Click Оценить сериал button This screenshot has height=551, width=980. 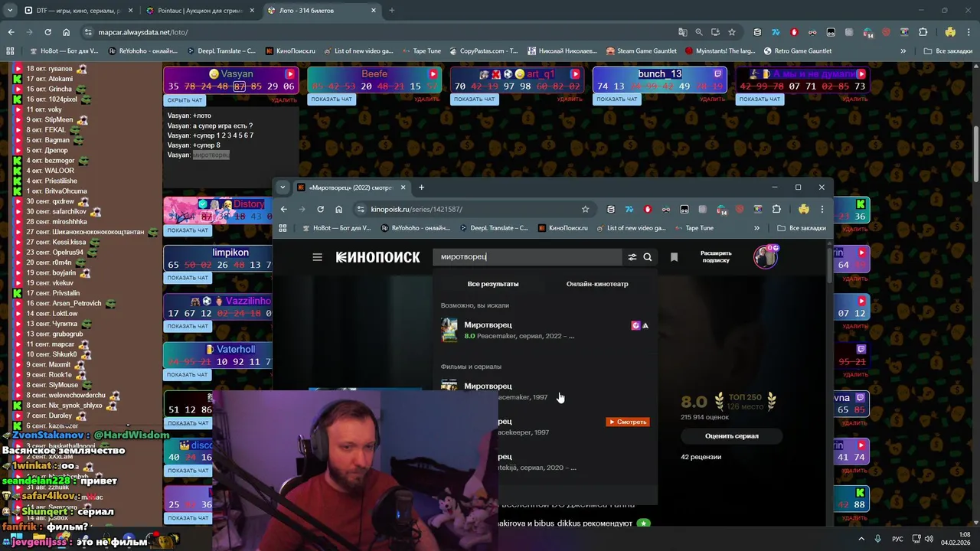point(732,436)
